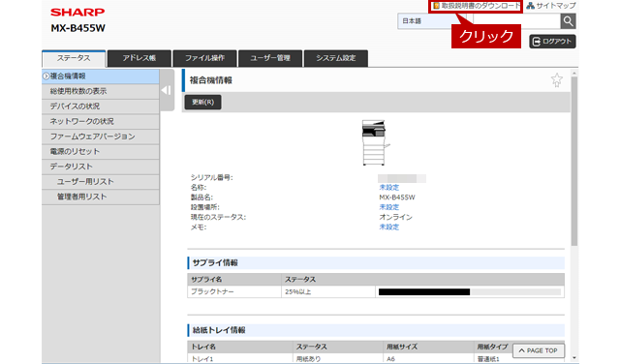Go to the システム設定 tab

(336, 58)
